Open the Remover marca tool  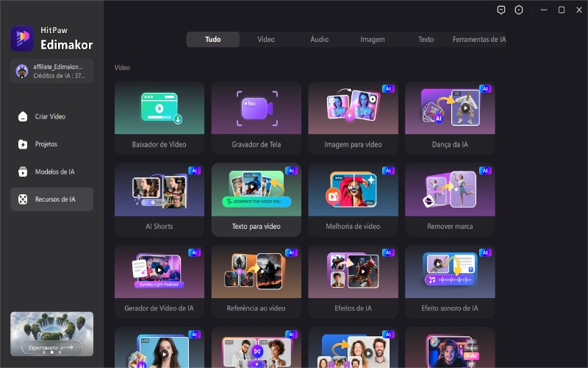450,199
